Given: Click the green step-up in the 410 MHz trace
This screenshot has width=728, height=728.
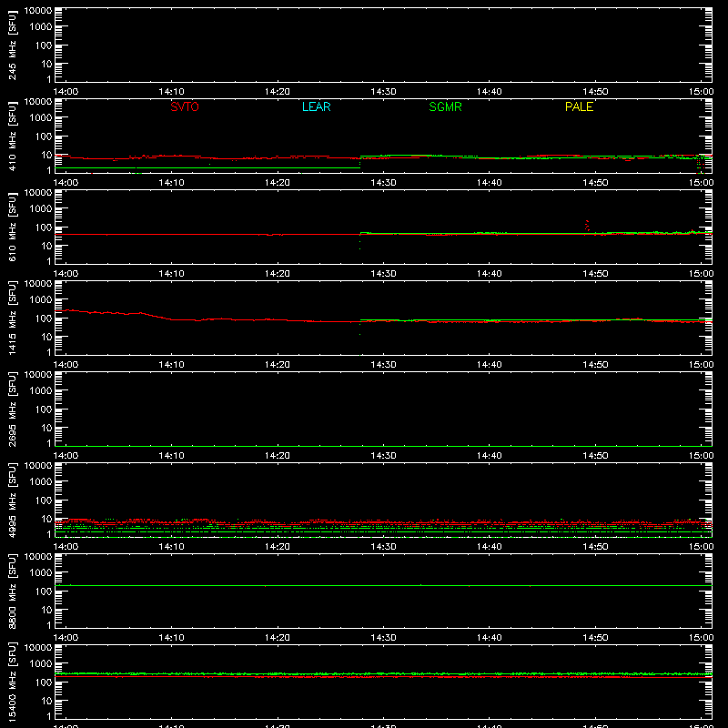Looking at the screenshot, I should [x=360, y=162].
